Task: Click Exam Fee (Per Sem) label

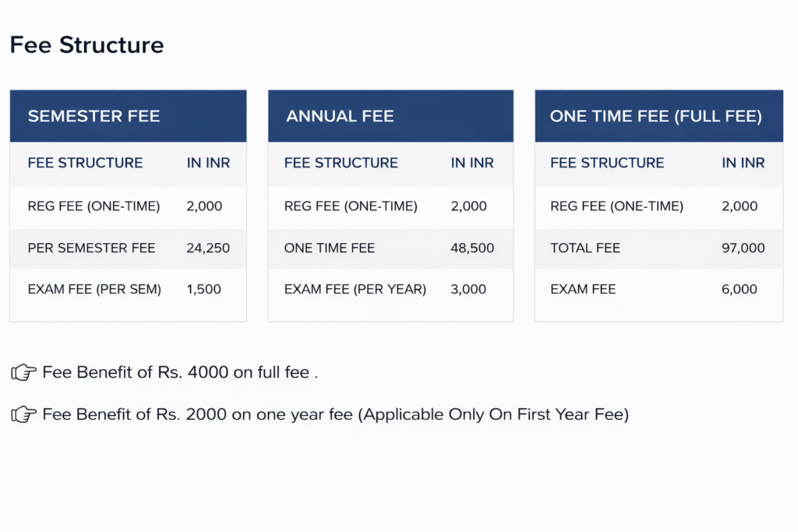Action: pyautogui.click(x=94, y=290)
